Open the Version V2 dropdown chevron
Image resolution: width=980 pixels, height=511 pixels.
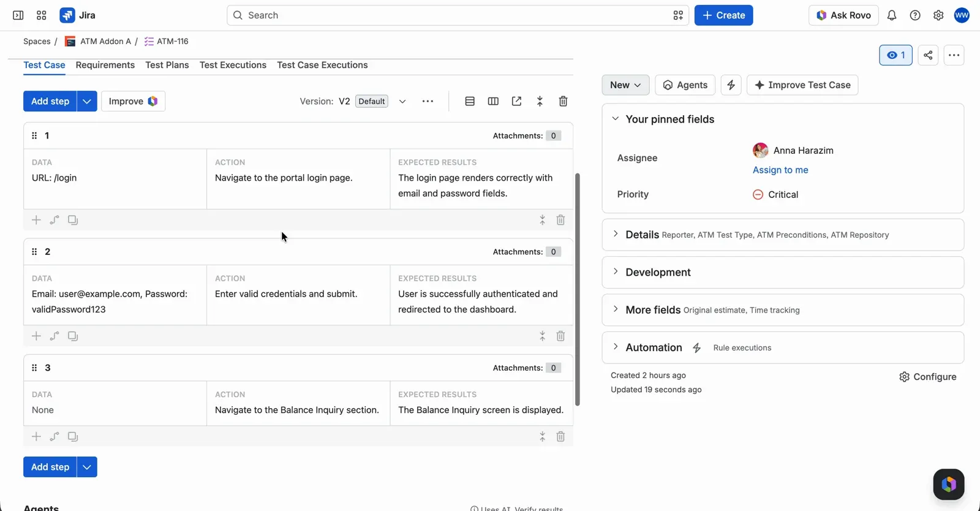[402, 101]
